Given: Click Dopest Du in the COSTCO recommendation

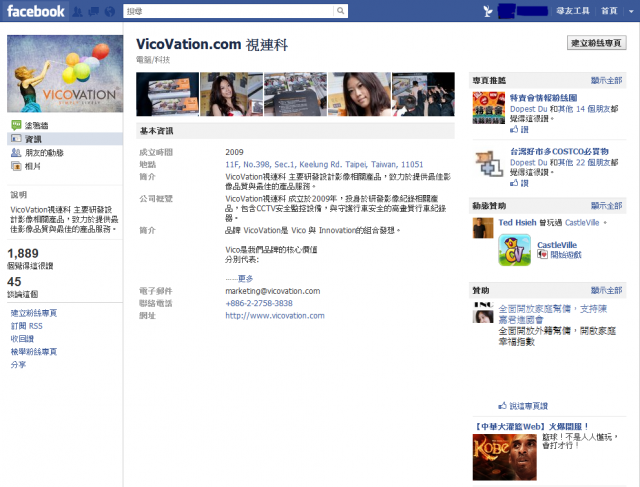Looking at the screenshot, I should point(529,162).
